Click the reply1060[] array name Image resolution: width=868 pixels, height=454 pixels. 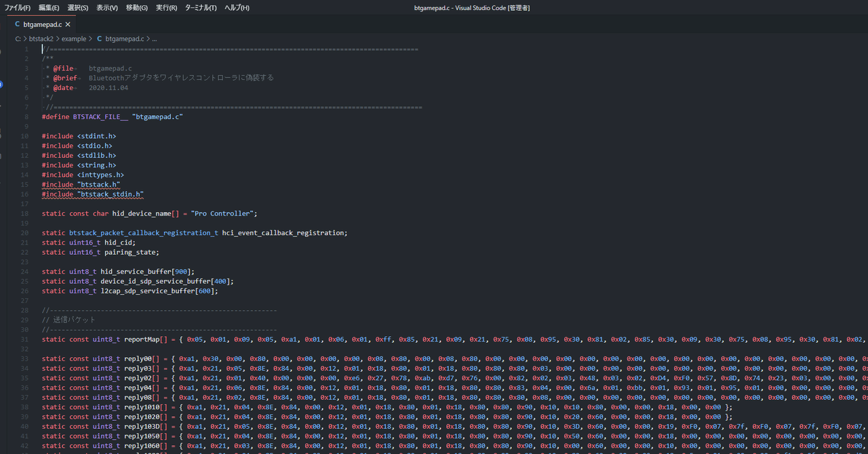pyautogui.click(x=147, y=446)
